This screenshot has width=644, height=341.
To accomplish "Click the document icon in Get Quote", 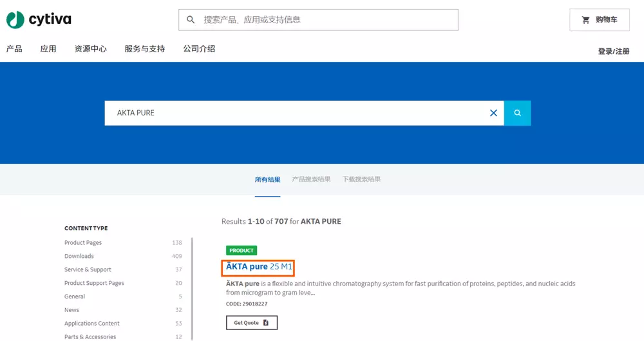I will [x=266, y=322].
